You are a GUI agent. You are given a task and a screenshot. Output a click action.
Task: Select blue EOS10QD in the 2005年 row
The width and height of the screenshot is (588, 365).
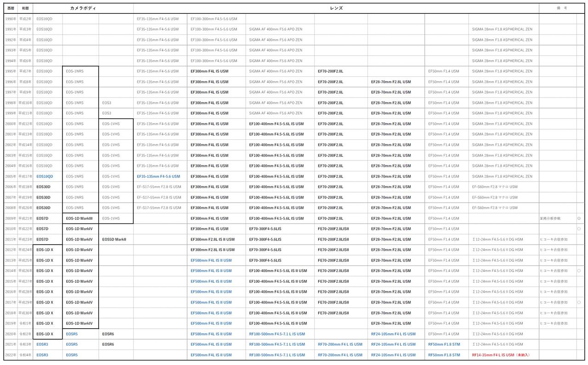45,177
